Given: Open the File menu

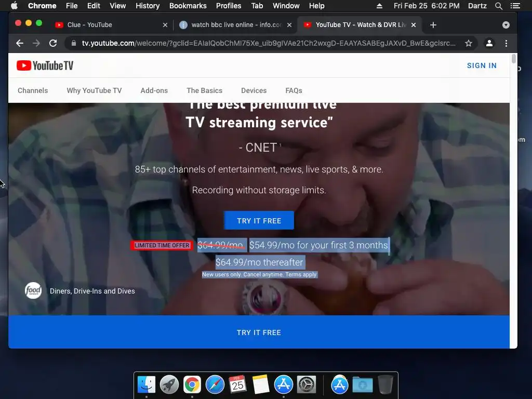Looking at the screenshot, I should (72, 6).
